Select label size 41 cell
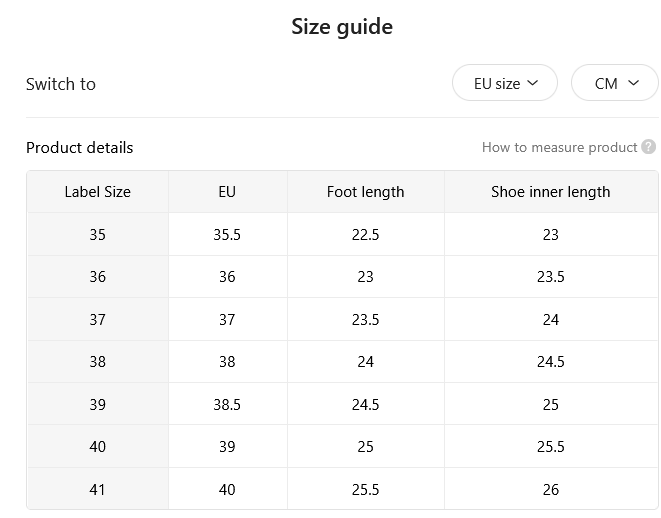This screenshot has height=518, width=661. tap(97, 489)
